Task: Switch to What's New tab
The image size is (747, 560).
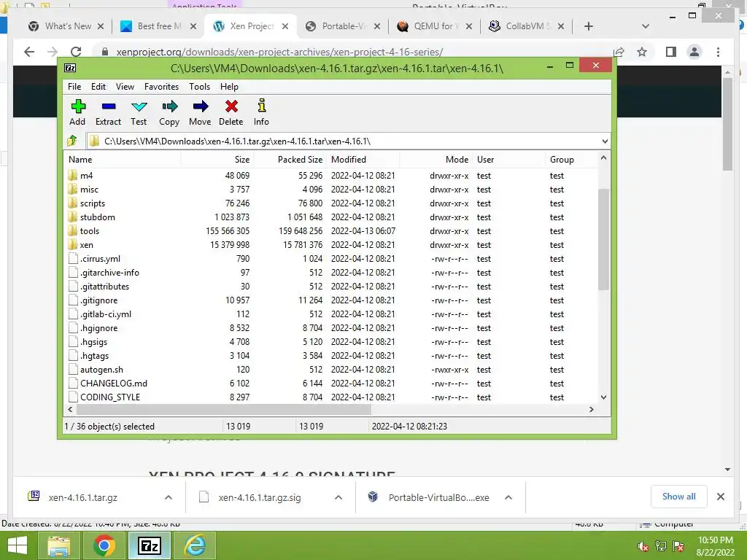Action: [x=66, y=26]
